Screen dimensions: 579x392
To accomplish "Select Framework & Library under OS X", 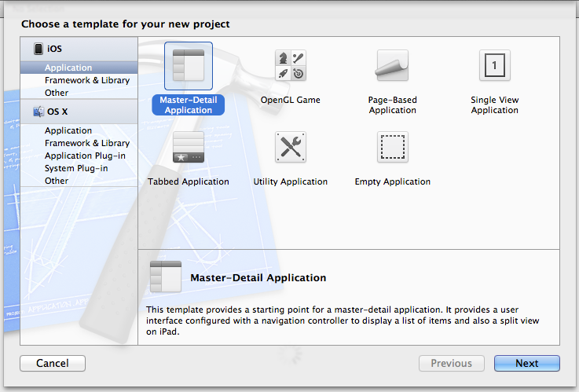I will point(79,143).
